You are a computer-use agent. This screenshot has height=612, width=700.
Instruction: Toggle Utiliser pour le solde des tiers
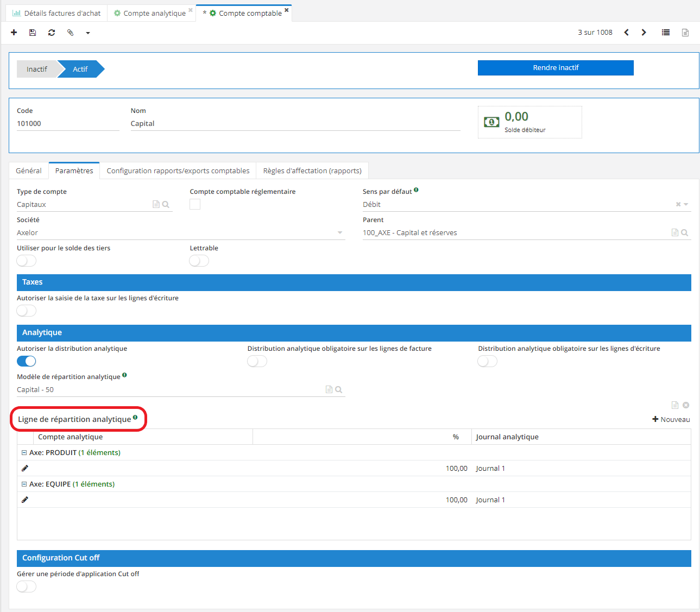tap(27, 261)
